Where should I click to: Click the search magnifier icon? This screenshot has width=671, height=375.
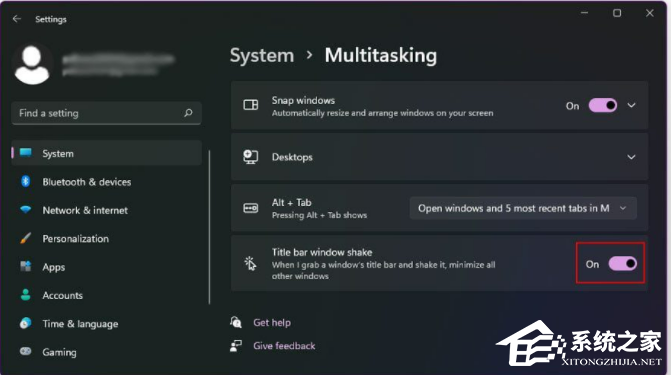(188, 113)
